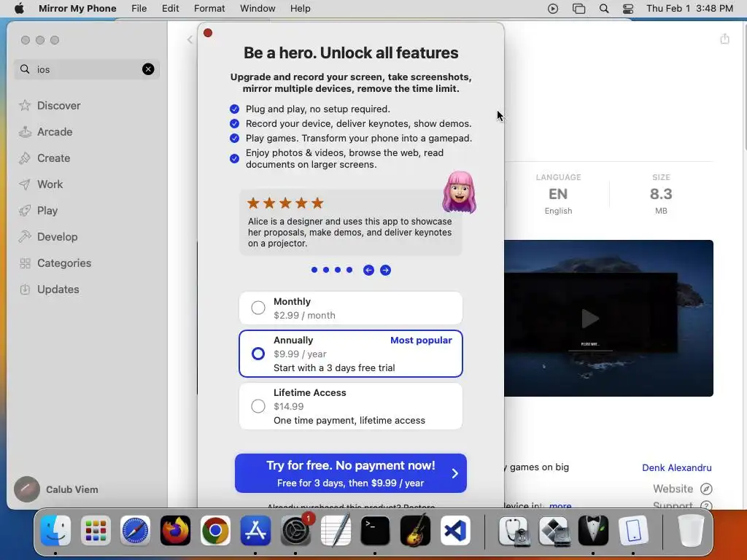Open the developer Website link
Image resolution: width=747 pixels, height=560 pixels.
click(x=682, y=489)
